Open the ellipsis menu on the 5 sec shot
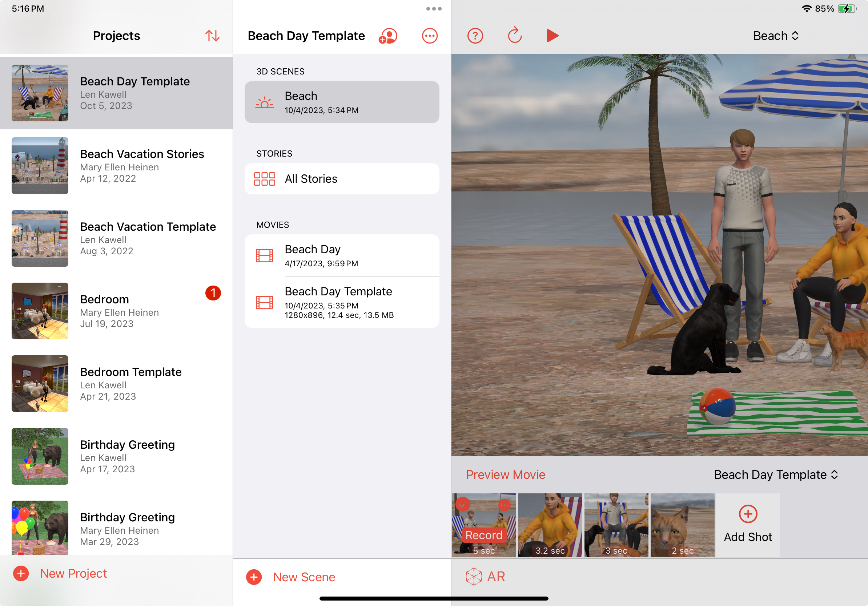Screen dimensions: 868x606 [504, 505]
